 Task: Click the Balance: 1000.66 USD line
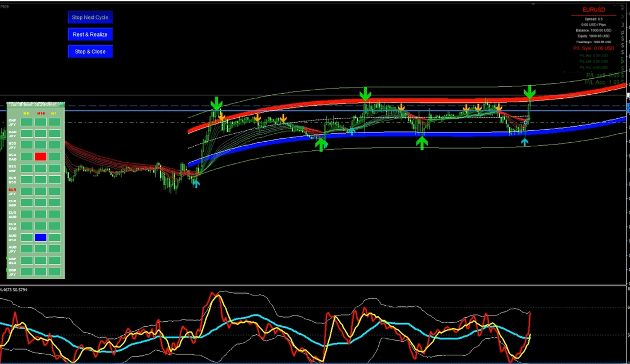[594, 30]
